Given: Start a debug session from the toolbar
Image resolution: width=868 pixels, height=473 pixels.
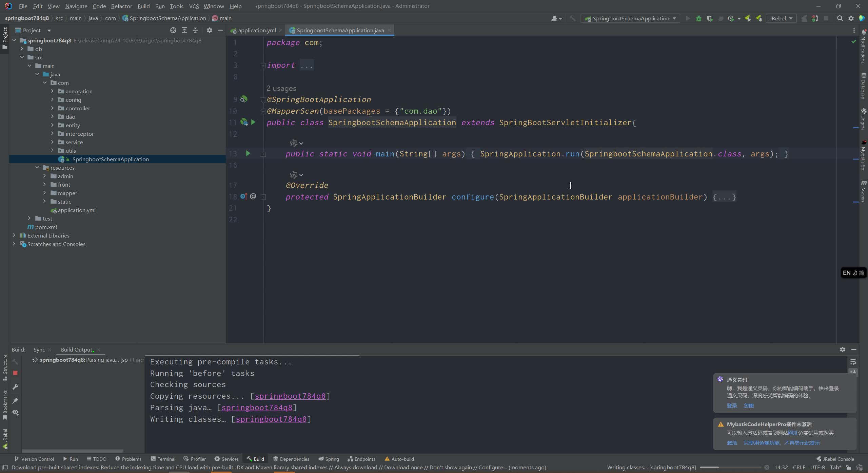Looking at the screenshot, I should point(699,18).
